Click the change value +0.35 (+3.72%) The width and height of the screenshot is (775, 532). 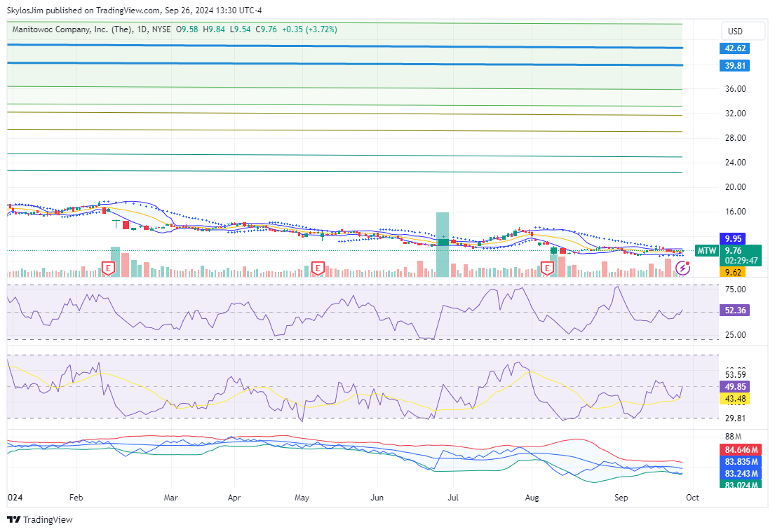[x=309, y=29]
